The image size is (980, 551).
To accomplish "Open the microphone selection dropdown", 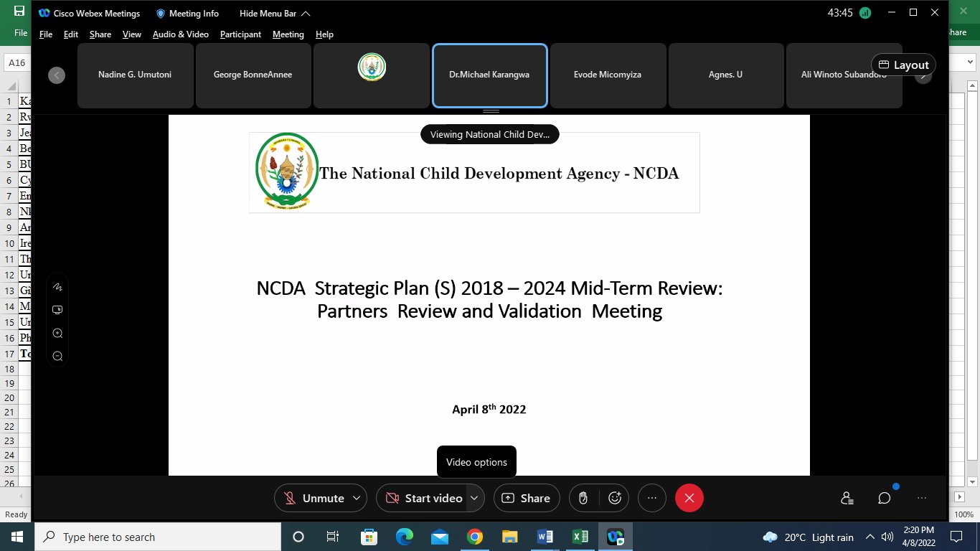I will click(356, 497).
